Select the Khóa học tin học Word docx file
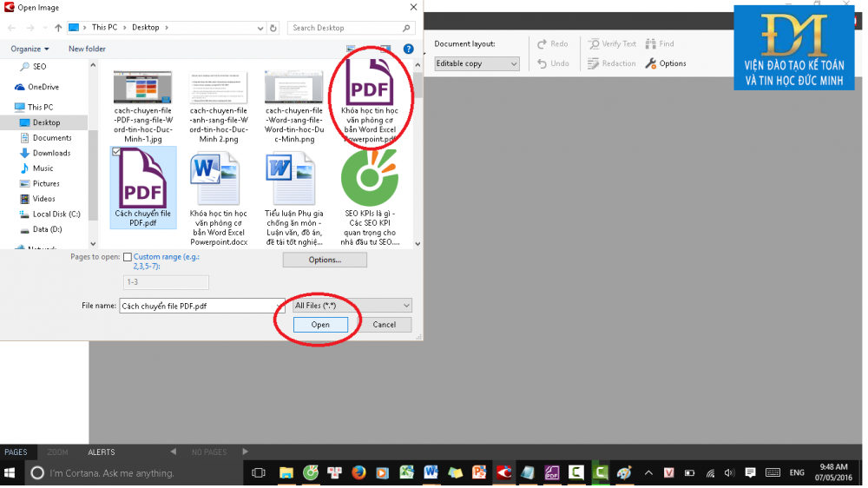 [x=218, y=200]
